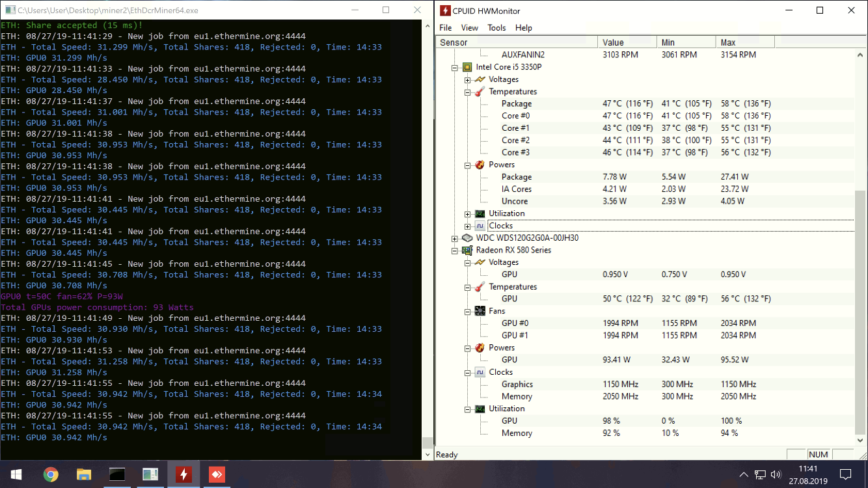Click the Intel Core i5 CPU chip icon
Screen dimensions: 868x488
point(467,67)
